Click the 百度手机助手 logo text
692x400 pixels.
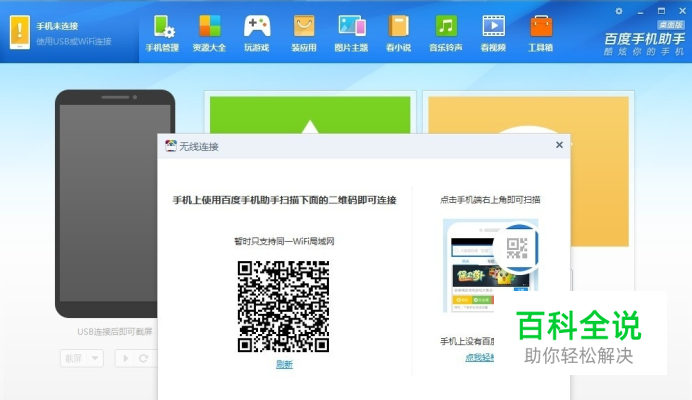[644, 39]
